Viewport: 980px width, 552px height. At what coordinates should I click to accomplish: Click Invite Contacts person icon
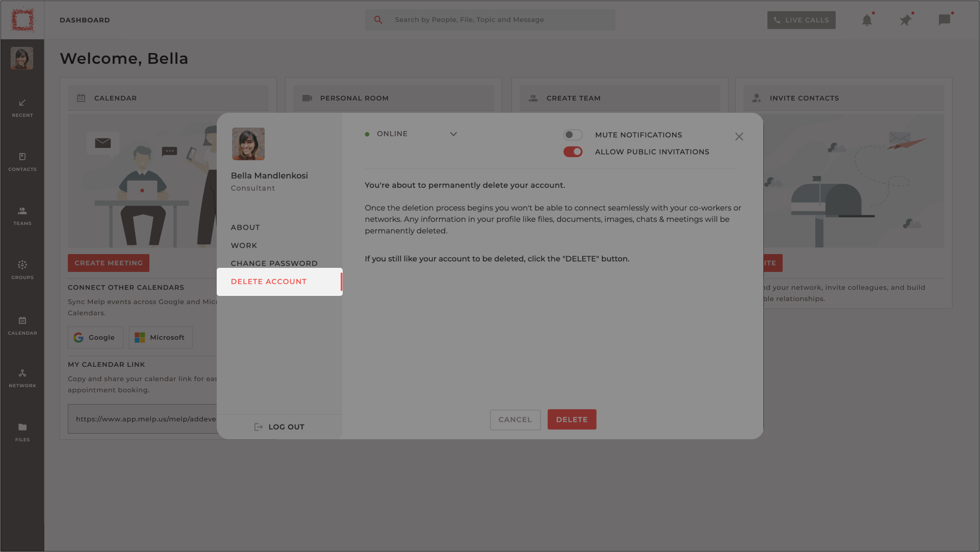[x=757, y=98]
